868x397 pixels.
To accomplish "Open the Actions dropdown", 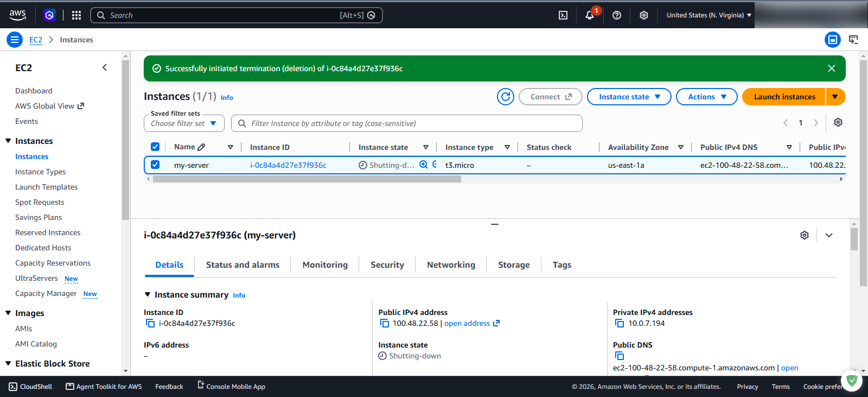I will [707, 97].
